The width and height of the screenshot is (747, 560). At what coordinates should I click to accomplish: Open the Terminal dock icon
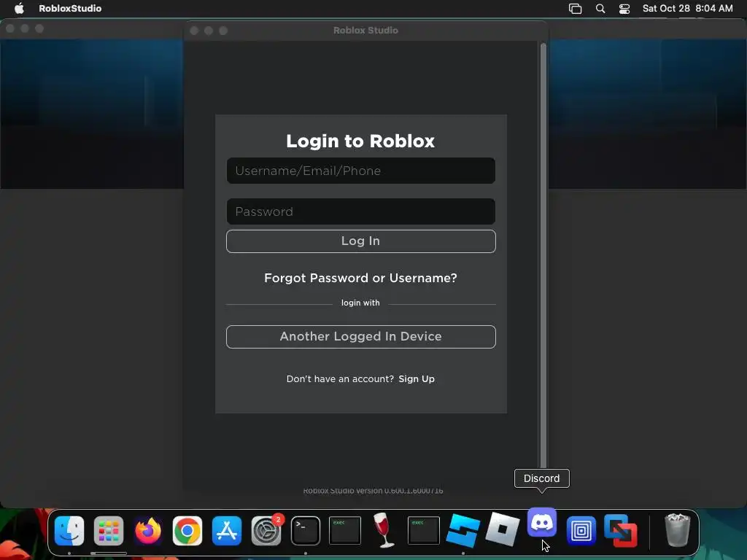point(306,531)
